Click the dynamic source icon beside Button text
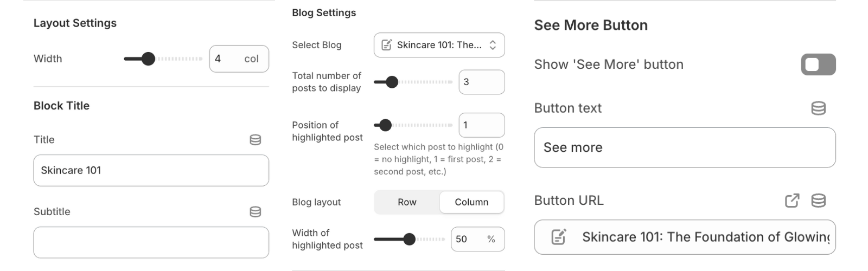The image size is (868, 271). (818, 108)
